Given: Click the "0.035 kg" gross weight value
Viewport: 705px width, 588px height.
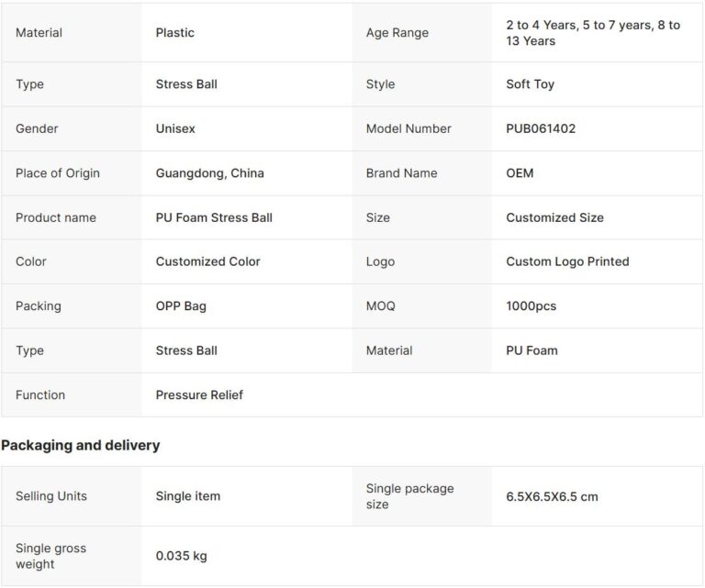Looking at the screenshot, I should click(x=182, y=556).
